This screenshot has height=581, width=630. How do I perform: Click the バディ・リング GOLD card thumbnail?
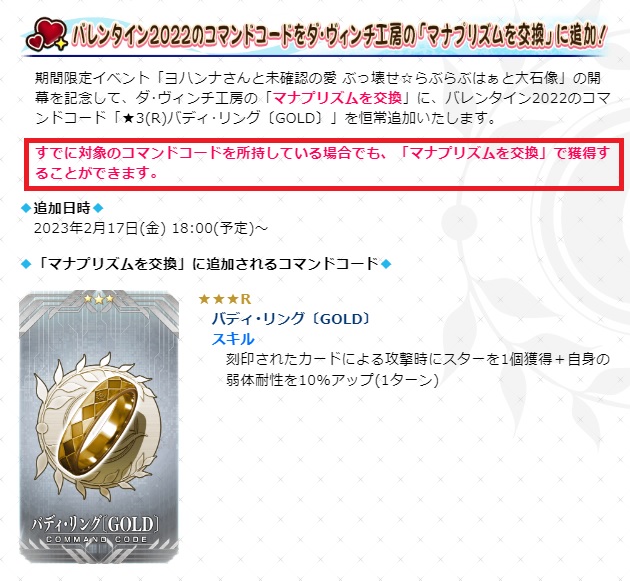pos(99,427)
